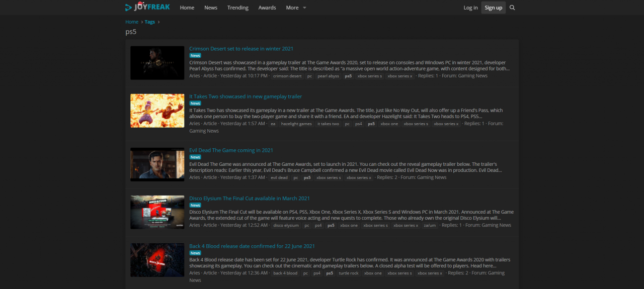Open the More nav item
Screen dimensions: 644x289
pos(292,8)
